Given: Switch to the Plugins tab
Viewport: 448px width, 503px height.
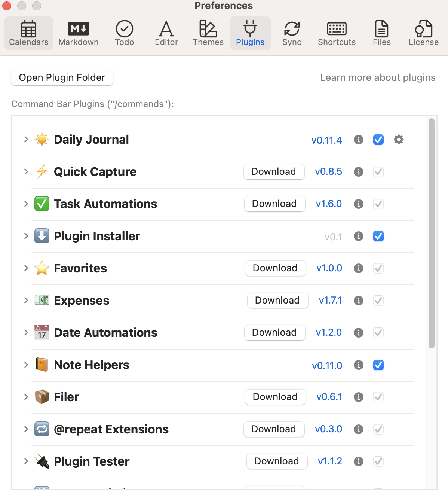Looking at the screenshot, I should (x=250, y=33).
